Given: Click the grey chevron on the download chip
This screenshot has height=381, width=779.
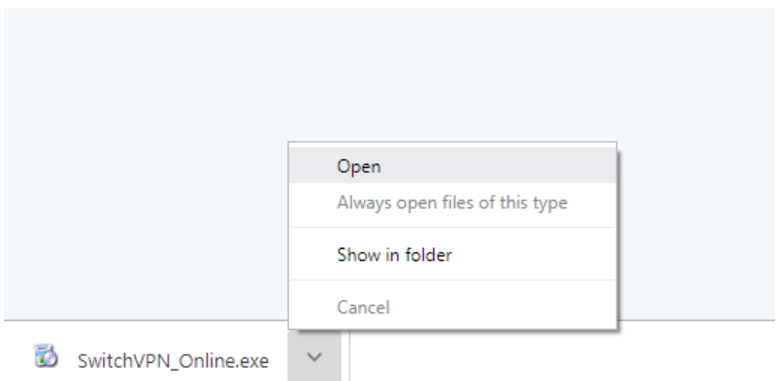Looking at the screenshot, I should (x=314, y=357).
